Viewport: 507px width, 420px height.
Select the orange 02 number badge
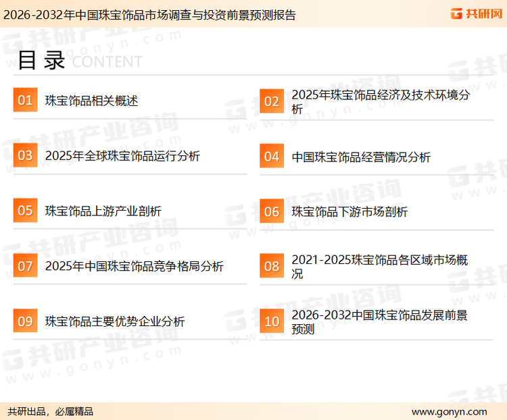click(272, 101)
